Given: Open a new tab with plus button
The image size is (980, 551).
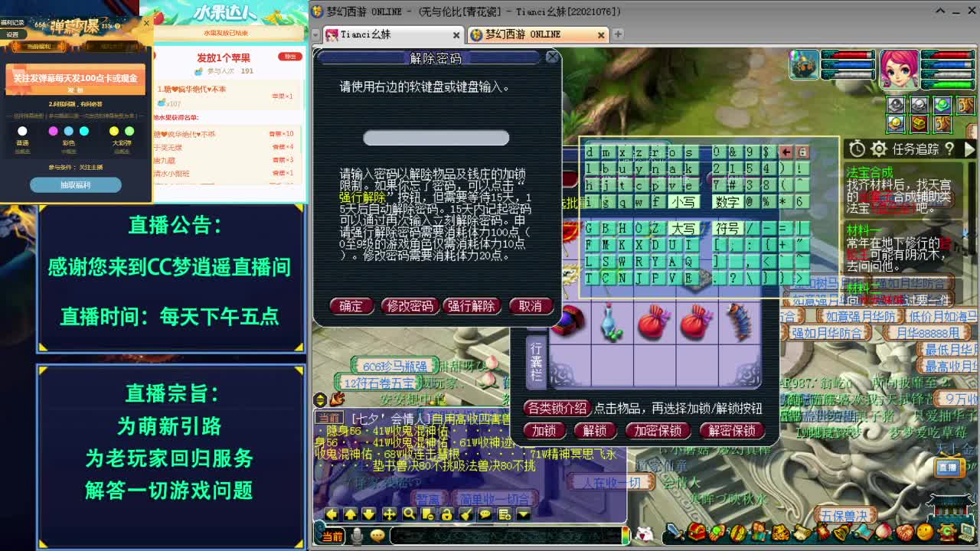Looking at the screenshot, I should tap(618, 34).
